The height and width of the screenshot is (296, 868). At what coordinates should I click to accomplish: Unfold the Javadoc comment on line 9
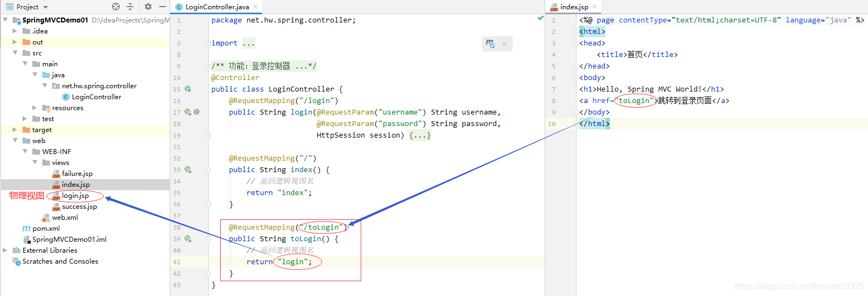pyautogui.click(x=208, y=66)
